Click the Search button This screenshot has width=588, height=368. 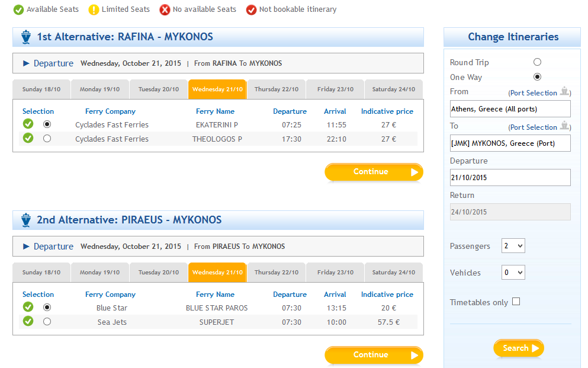519,348
